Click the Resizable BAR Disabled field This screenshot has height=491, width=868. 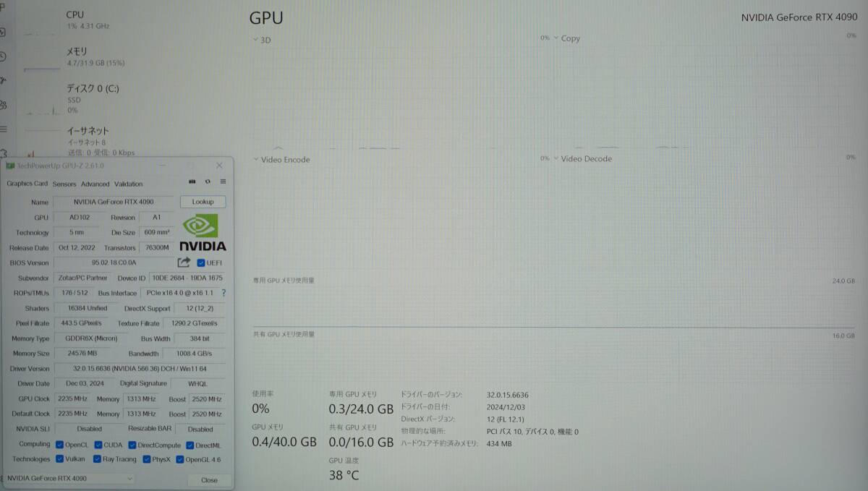click(x=200, y=429)
